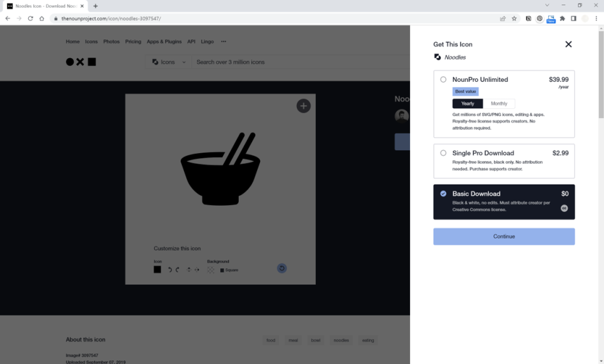Click the Noun Project logo beside Noodles

437,57
